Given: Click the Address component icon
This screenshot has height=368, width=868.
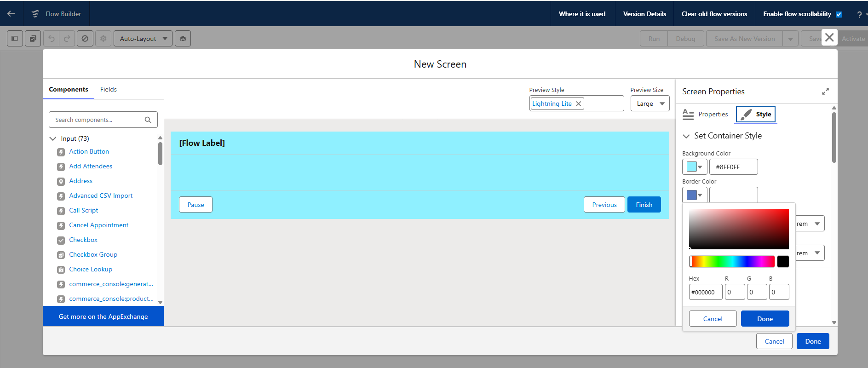Looking at the screenshot, I should pos(61,181).
